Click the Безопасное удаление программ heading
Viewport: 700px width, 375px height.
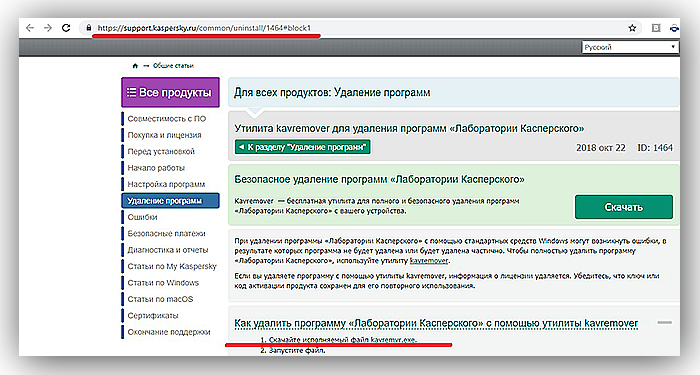click(x=379, y=179)
